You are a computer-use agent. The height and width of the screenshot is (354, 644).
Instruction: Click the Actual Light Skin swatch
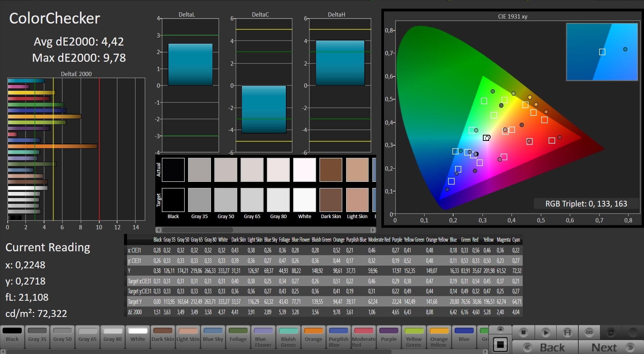pyautogui.click(x=357, y=170)
